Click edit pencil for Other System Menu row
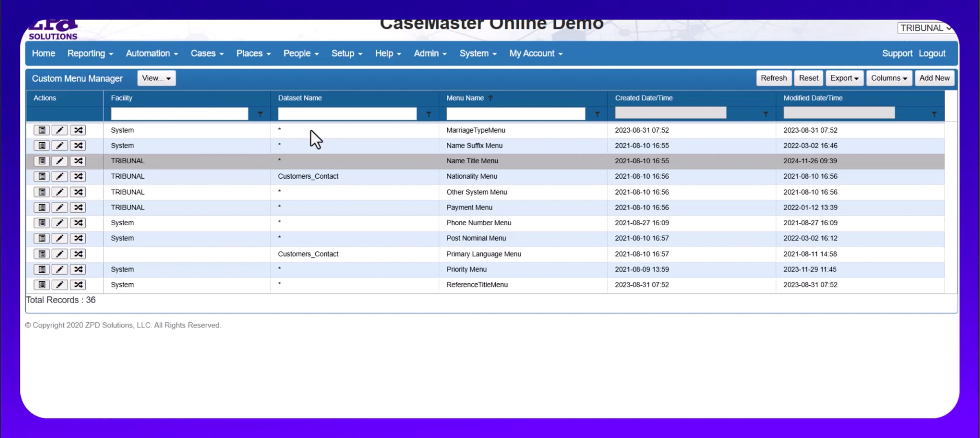The image size is (980, 438). point(60,192)
